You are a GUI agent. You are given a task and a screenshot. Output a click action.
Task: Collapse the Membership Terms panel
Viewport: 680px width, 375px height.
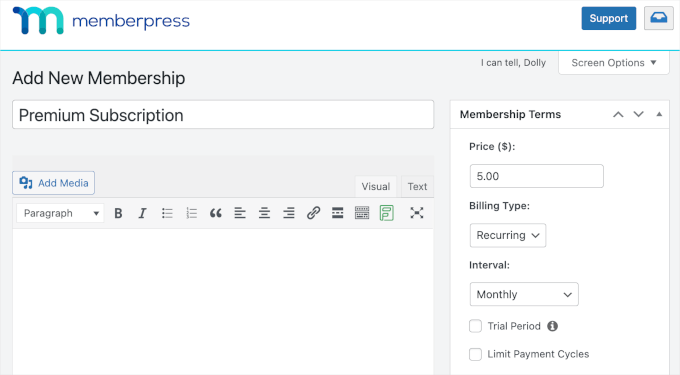tap(659, 114)
